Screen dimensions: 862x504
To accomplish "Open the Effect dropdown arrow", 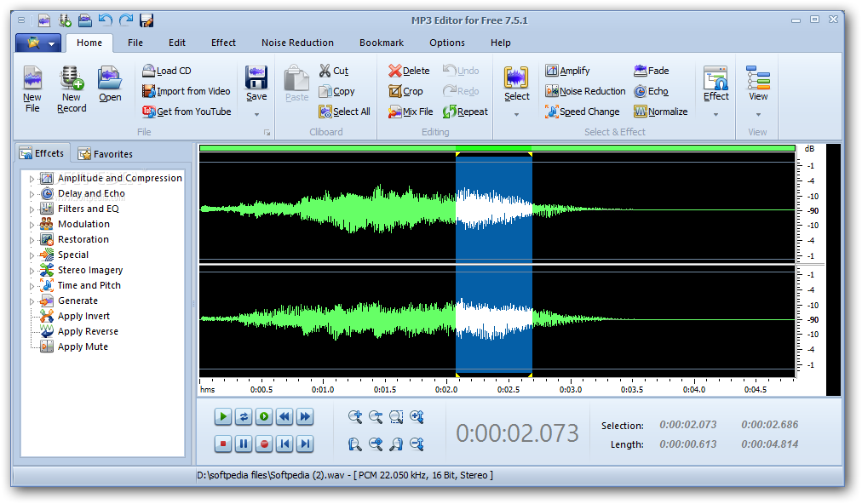I will 715,114.
